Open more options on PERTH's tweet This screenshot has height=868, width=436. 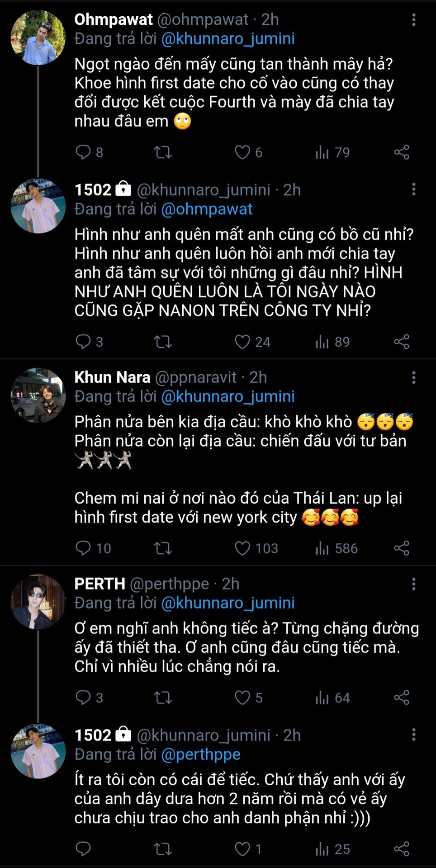[413, 584]
